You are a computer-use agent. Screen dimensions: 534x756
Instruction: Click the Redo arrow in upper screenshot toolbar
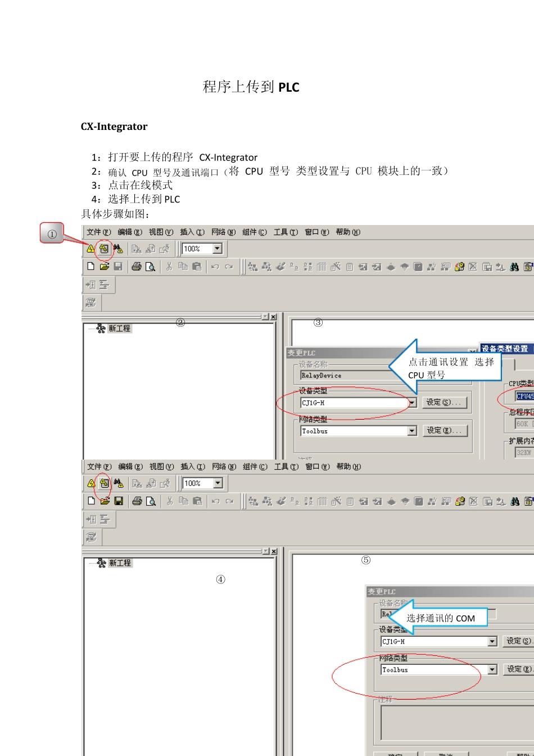[229, 267]
